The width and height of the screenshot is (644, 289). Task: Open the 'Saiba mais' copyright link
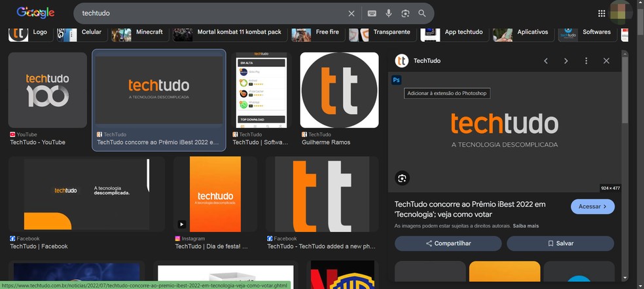(526, 226)
